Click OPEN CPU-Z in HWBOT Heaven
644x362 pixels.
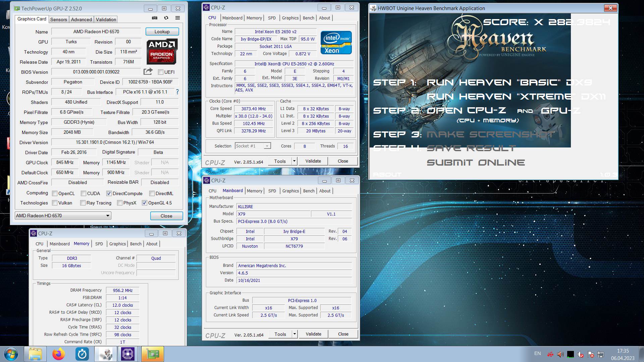466,110
